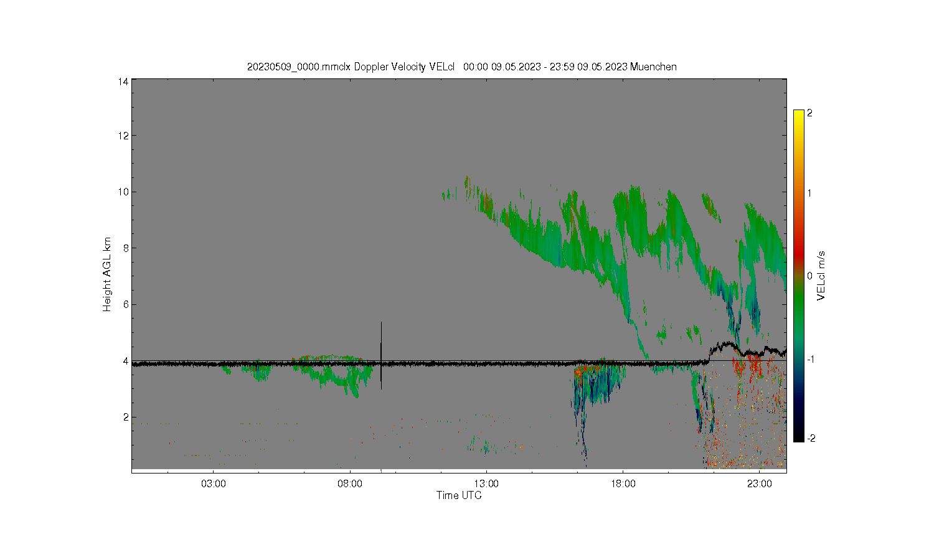934x560 pixels.
Task: Click the 08:00 time tick label
Action: (x=350, y=483)
